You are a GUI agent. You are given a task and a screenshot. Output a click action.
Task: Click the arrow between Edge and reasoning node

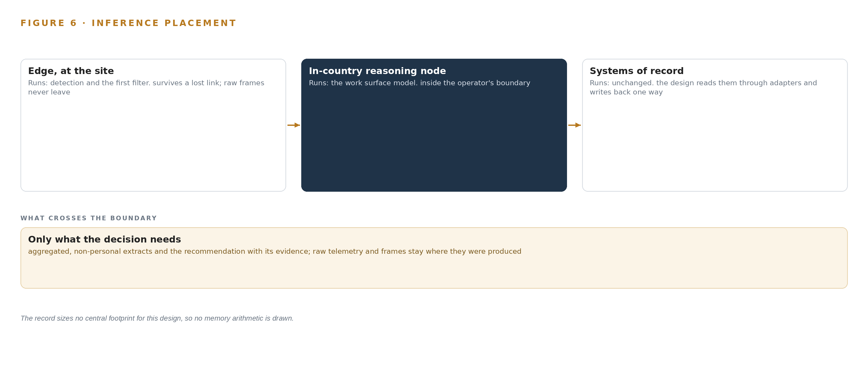coord(294,125)
